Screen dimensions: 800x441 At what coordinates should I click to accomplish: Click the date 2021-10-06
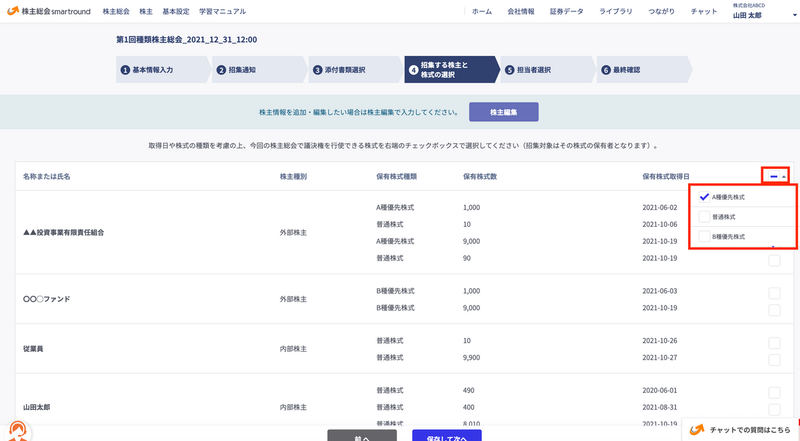660,225
